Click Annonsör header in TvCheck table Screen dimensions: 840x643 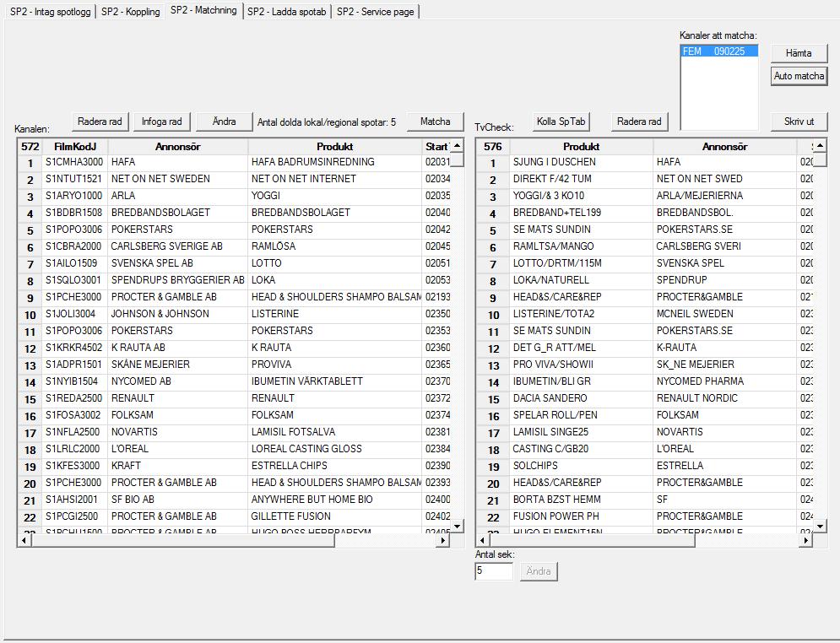point(725,147)
